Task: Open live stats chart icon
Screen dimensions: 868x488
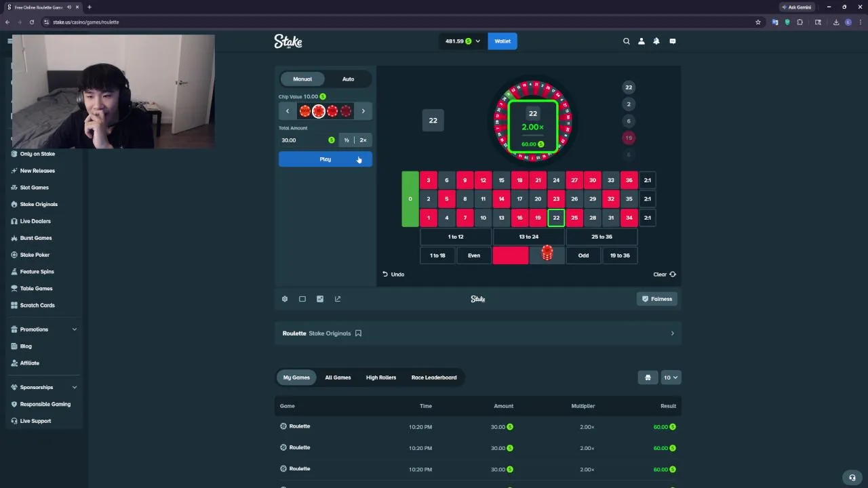Action: pos(320,299)
